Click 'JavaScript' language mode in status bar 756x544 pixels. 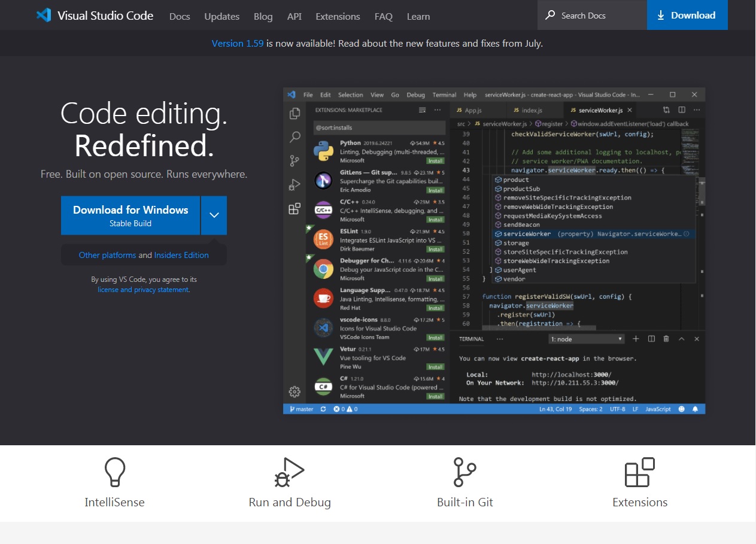(658, 409)
